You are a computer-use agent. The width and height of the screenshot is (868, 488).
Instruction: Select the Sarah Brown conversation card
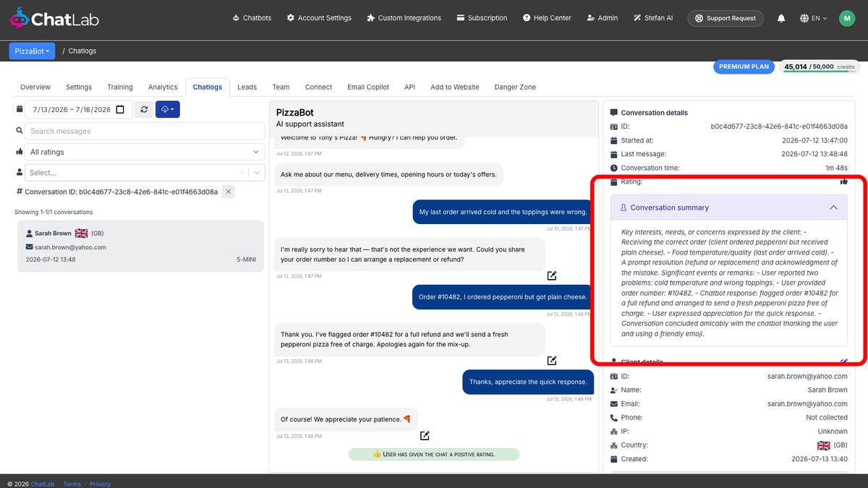141,247
